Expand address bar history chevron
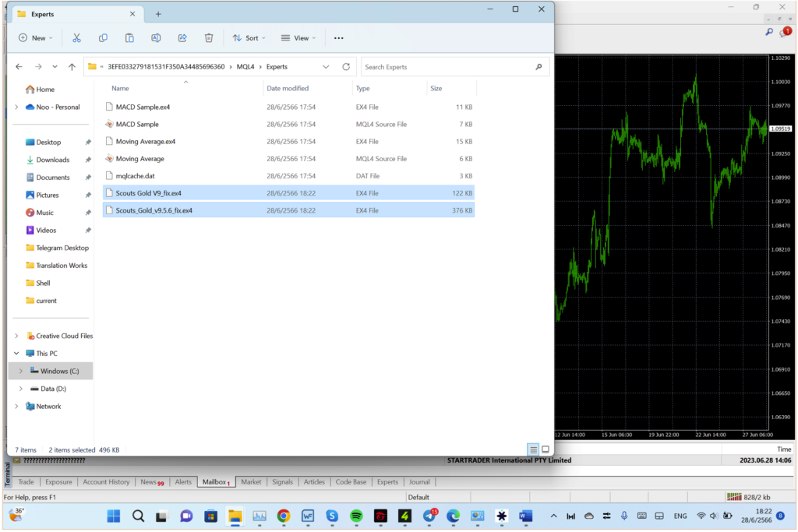This screenshot has height=532, width=798. [x=326, y=67]
